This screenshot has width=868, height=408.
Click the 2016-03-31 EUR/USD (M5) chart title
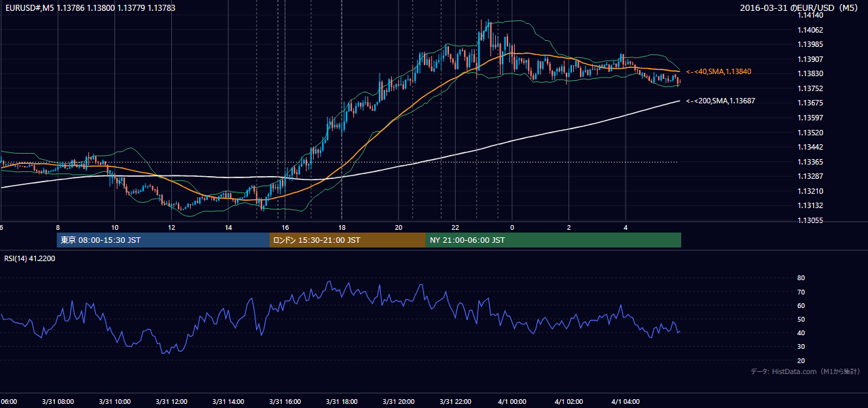point(799,7)
